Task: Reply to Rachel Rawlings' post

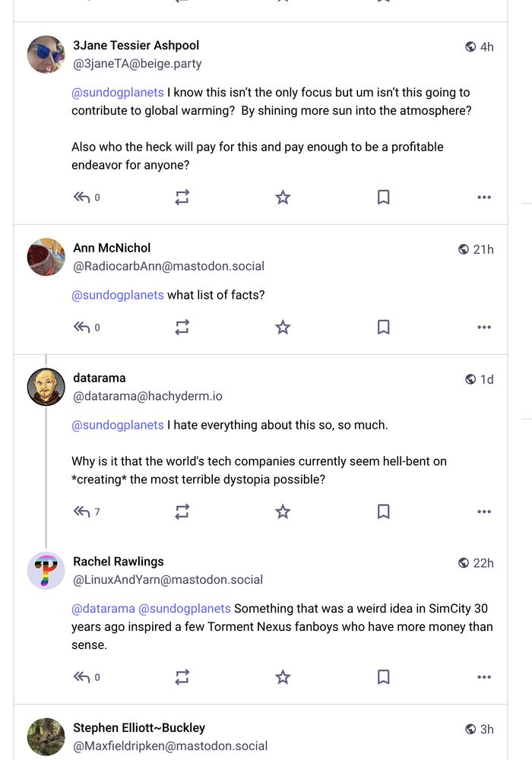Action: pyautogui.click(x=82, y=676)
